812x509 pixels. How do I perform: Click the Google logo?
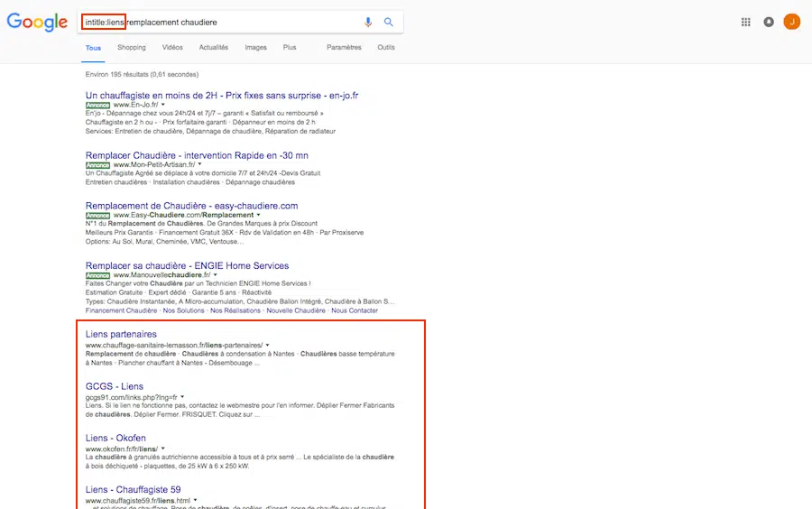point(37,23)
